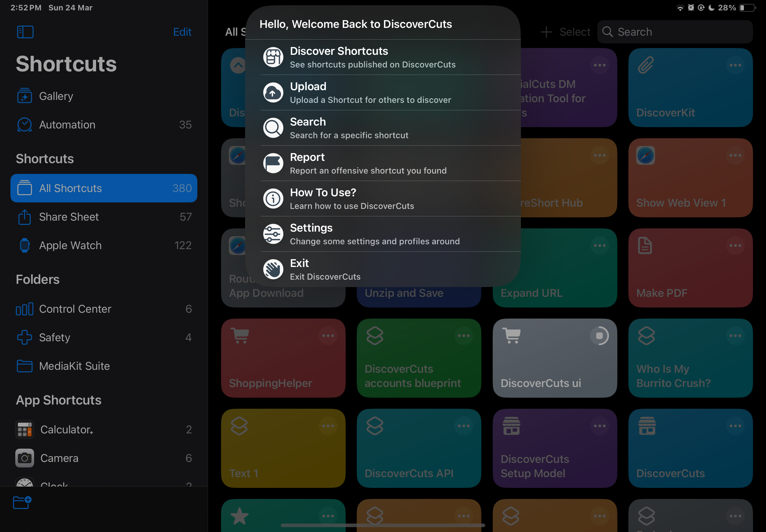Choose Learn how to use DiscoverCuts
The image size is (766, 532).
(383, 198)
